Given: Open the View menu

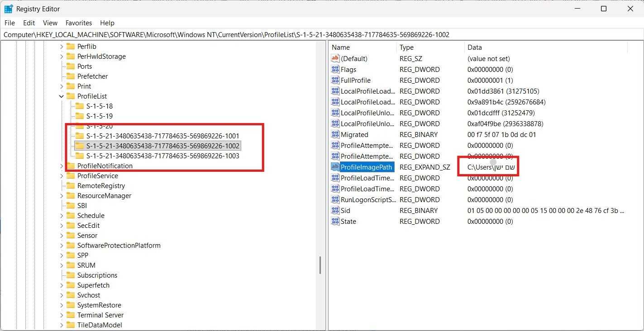Looking at the screenshot, I should click(50, 23).
